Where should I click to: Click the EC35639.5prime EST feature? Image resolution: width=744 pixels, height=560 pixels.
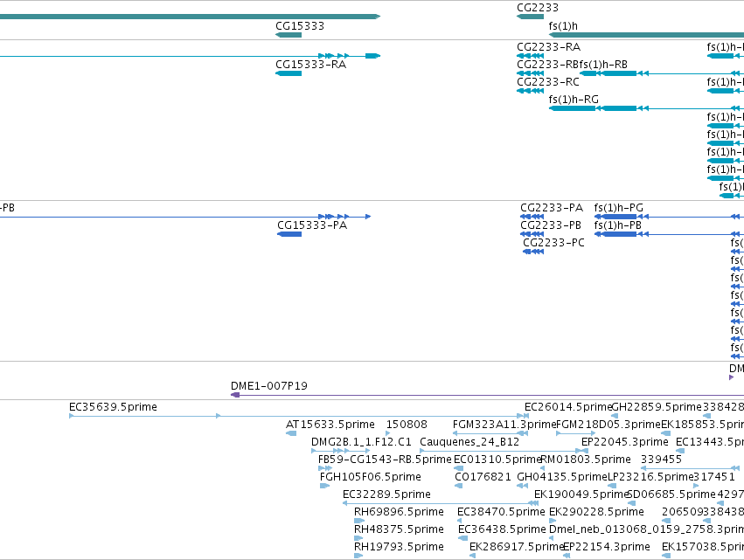pos(299,416)
